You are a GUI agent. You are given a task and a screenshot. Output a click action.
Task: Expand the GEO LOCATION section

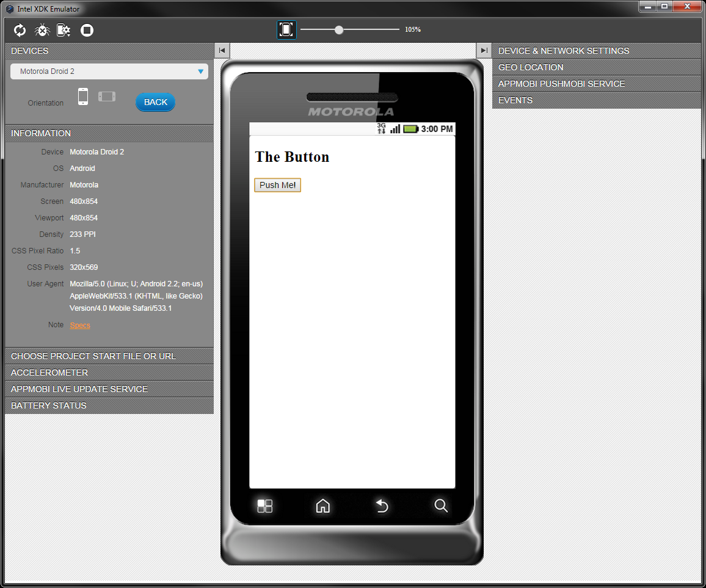pos(597,67)
